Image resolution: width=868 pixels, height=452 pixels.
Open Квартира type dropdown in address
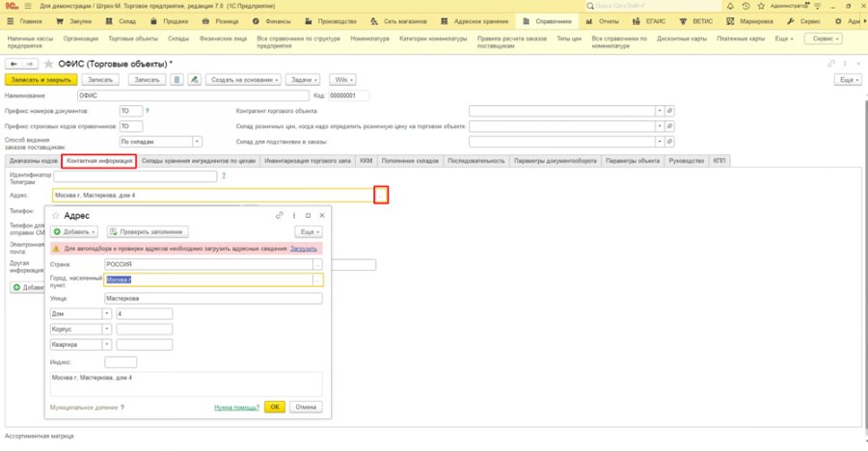(x=107, y=345)
